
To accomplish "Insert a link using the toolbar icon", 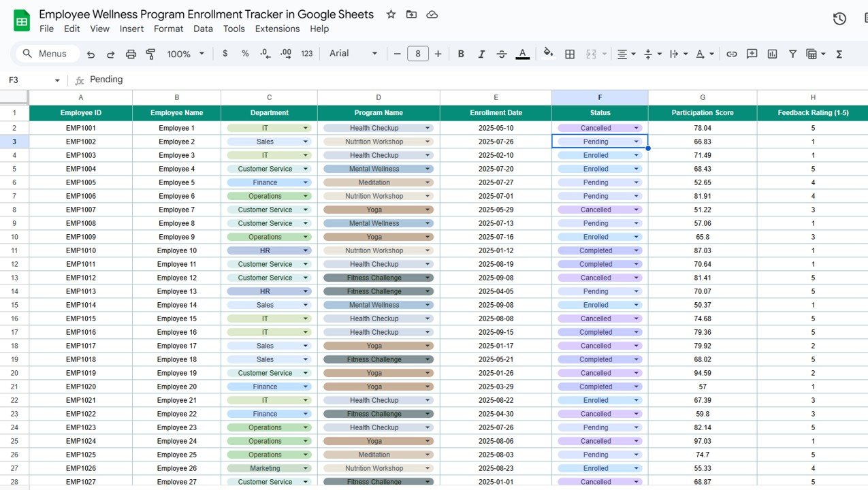I will click(731, 54).
